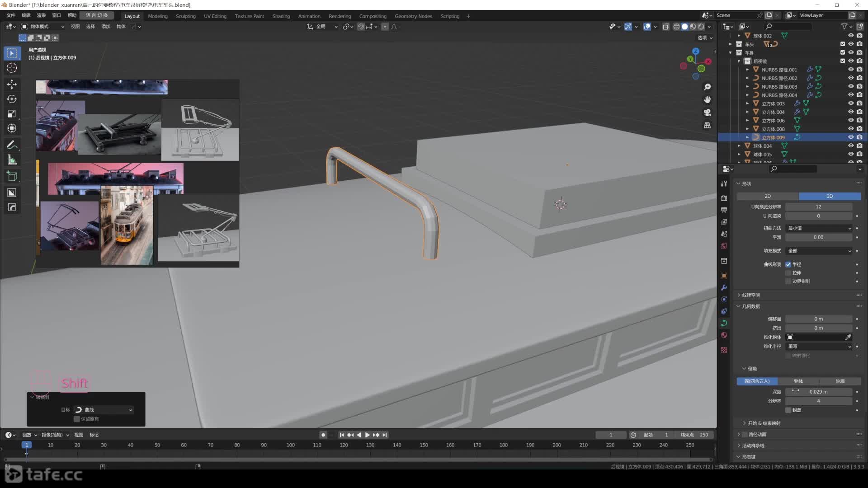Enable the 封盖 fill caps checkbox
Viewport: 868px width, 488px height.
788,410
